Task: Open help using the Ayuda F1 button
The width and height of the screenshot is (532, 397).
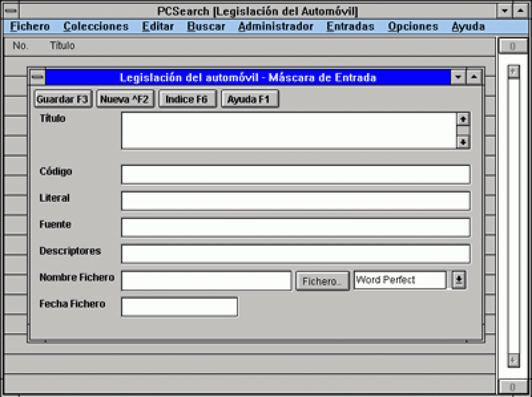Action: [250, 99]
